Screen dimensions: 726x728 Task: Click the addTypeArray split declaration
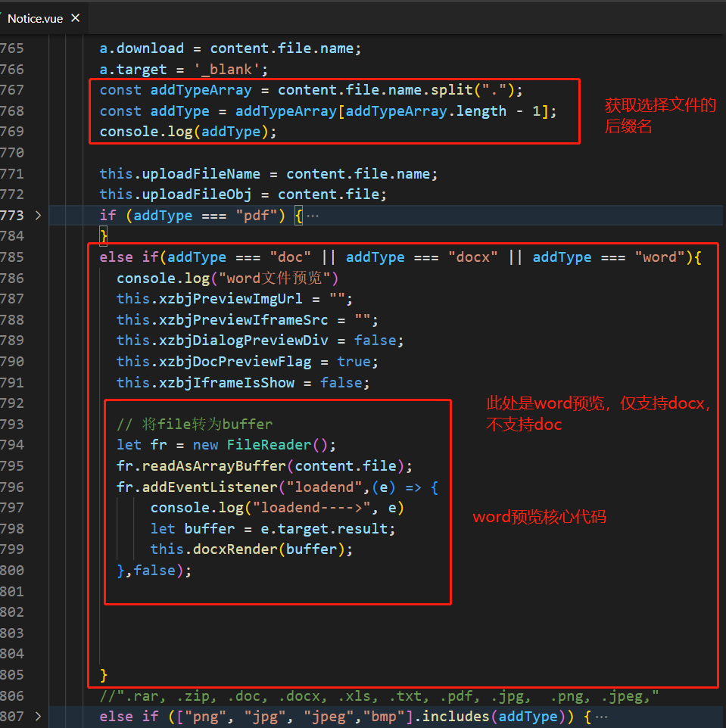310,90
